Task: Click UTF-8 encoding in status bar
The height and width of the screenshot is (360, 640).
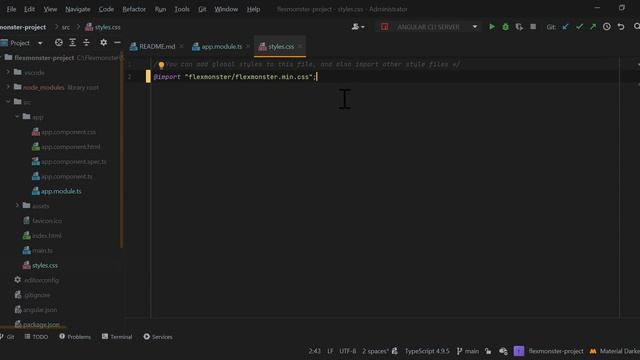Action: point(348,351)
